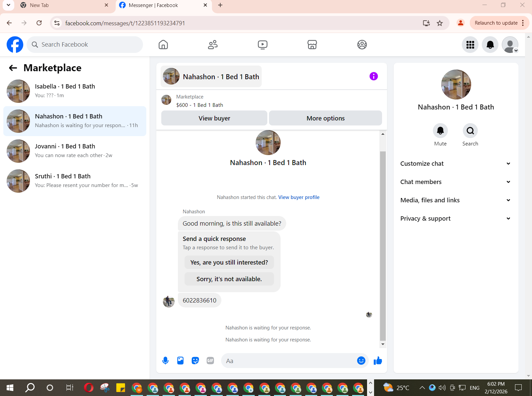This screenshot has width=532, height=396.
Task: Open the Friends icon in the top navigation
Action: 213,45
